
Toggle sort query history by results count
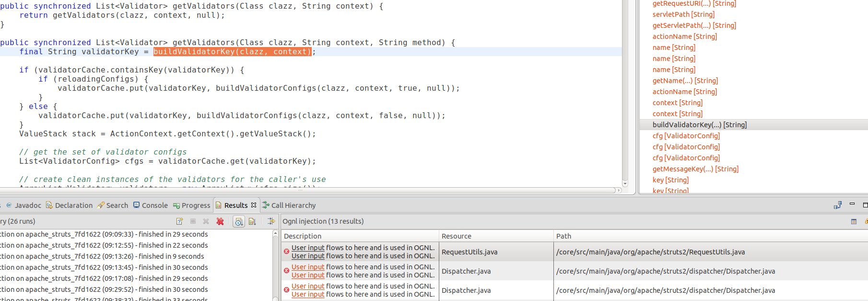(252, 221)
